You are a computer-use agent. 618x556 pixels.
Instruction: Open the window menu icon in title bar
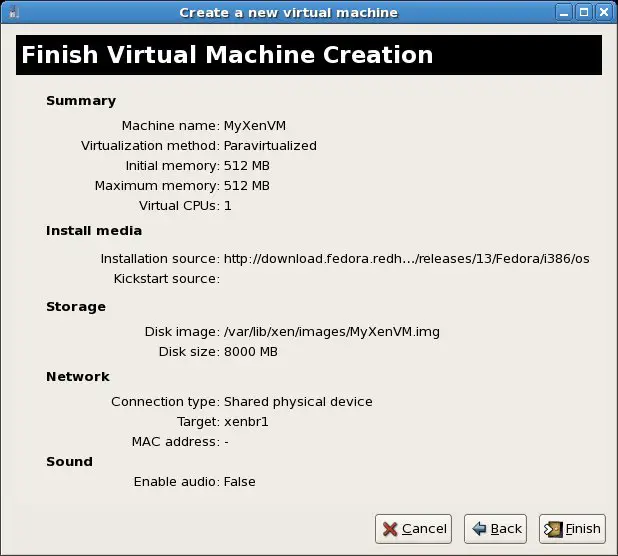(x=10, y=12)
